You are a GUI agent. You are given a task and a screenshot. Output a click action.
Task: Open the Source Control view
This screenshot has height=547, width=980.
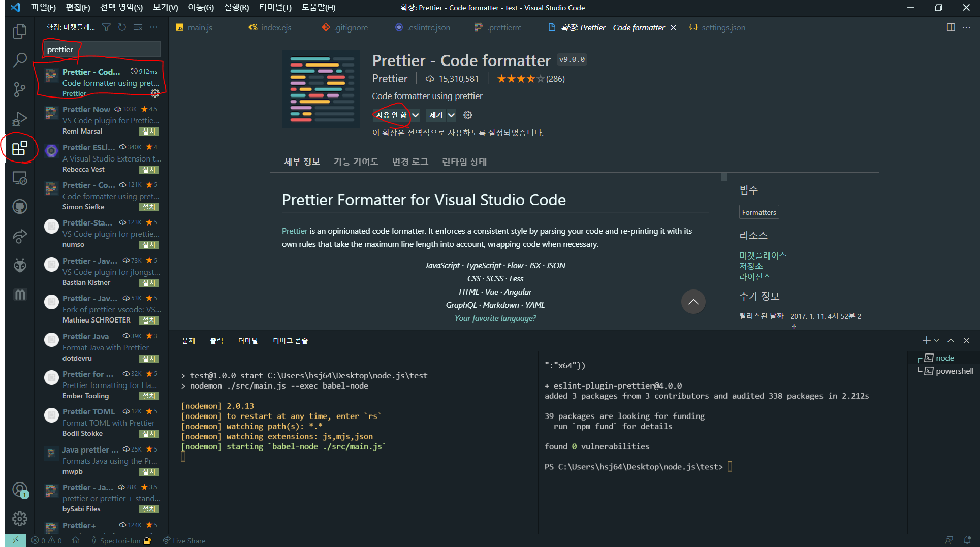19,89
